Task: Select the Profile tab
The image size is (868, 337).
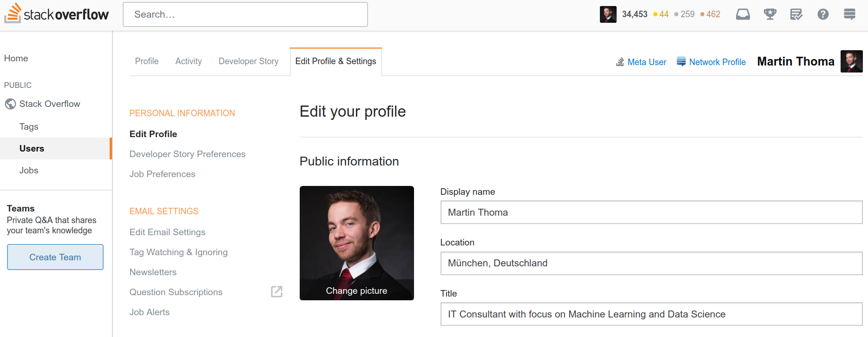Action: (x=146, y=61)
